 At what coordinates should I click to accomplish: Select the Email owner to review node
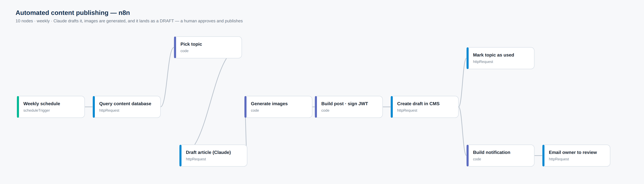coord(576,156)
